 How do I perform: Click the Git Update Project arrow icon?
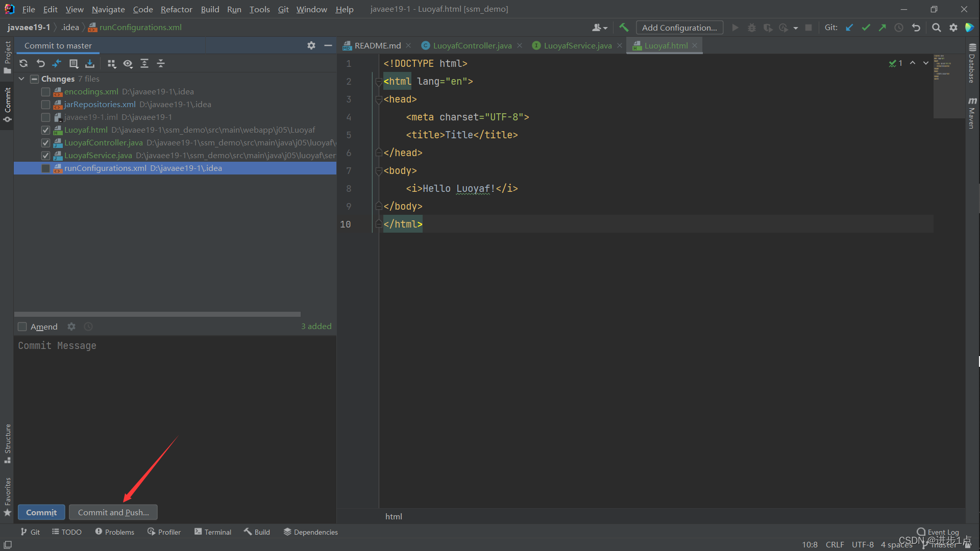[849, 28]
